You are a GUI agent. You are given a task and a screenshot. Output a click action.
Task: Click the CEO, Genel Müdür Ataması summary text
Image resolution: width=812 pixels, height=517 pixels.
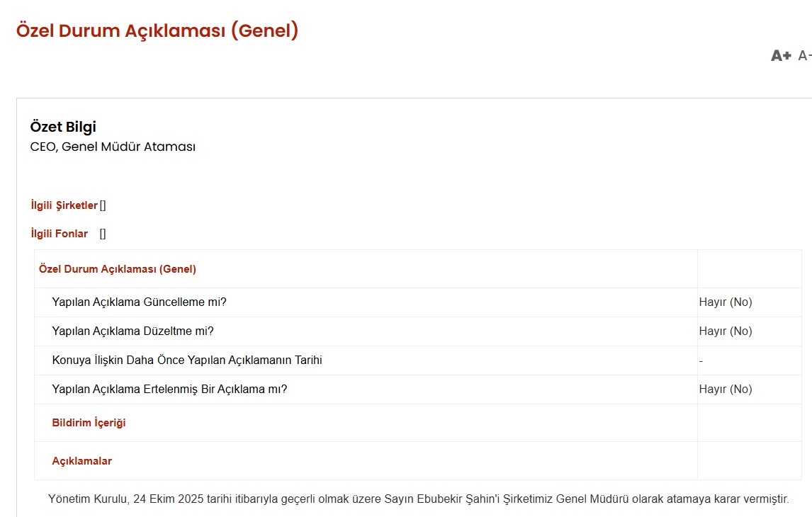(113, 147)
